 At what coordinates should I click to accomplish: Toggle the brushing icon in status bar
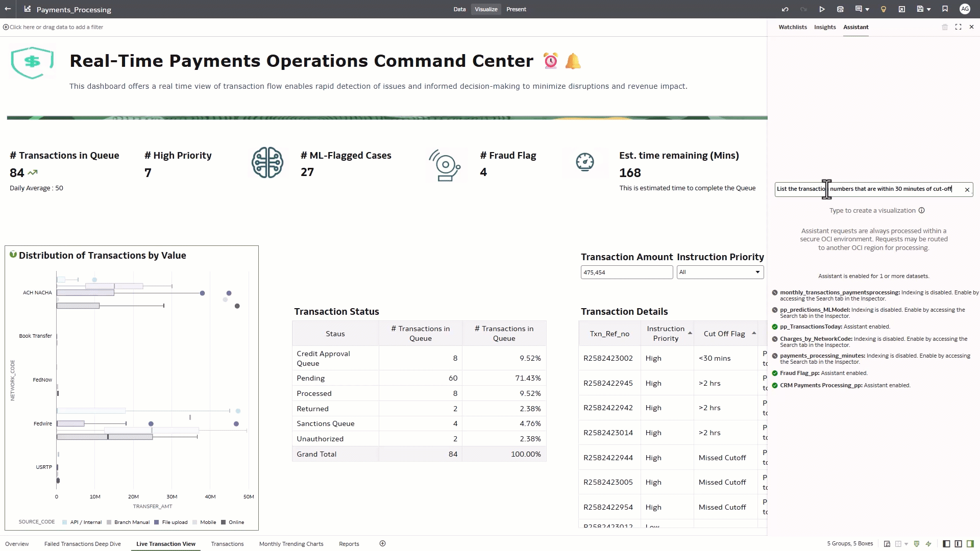[x=916, y=543]
